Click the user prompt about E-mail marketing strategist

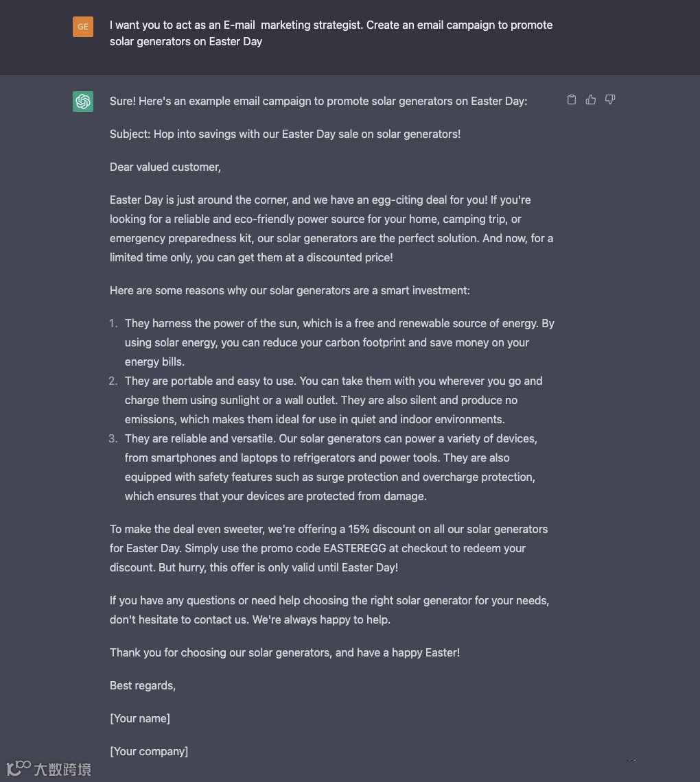tap(331, 33)
